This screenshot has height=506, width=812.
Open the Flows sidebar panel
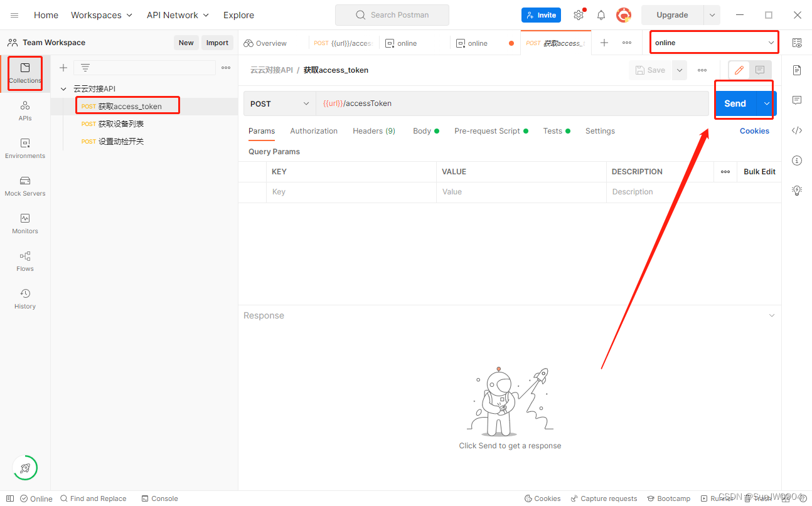tap(25, 261)
